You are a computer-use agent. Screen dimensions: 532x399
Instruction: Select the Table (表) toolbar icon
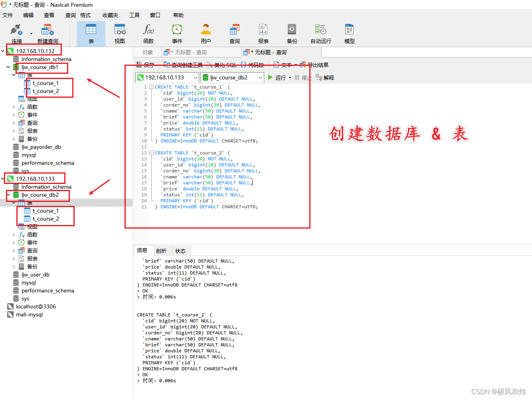coord(91,34)
